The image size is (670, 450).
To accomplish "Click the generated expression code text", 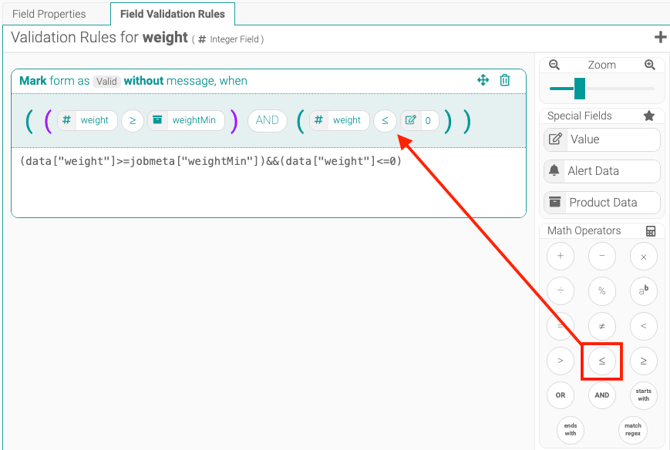I will tap(211, 162).
